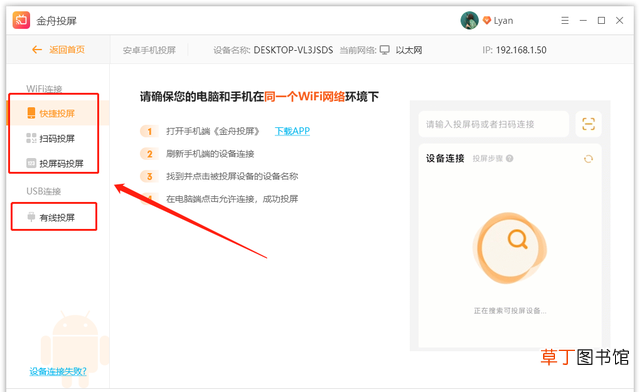
Task: Open the 下载APP link
Action: pyautogui.click(x=292, y=131)
